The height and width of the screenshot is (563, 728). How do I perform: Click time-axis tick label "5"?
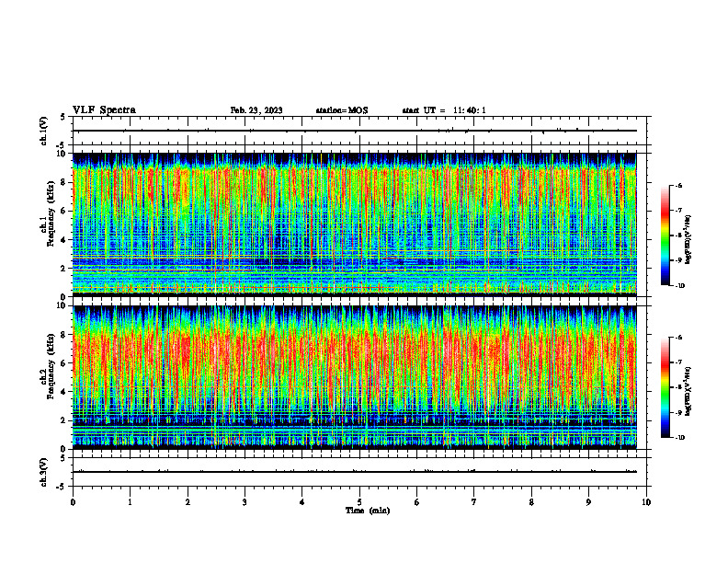359,502
